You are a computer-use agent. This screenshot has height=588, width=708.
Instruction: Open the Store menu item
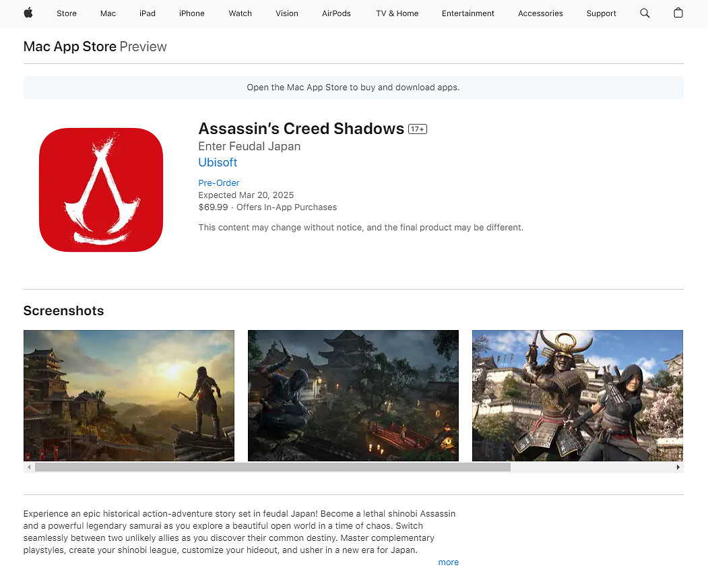(x=67, y=13)
